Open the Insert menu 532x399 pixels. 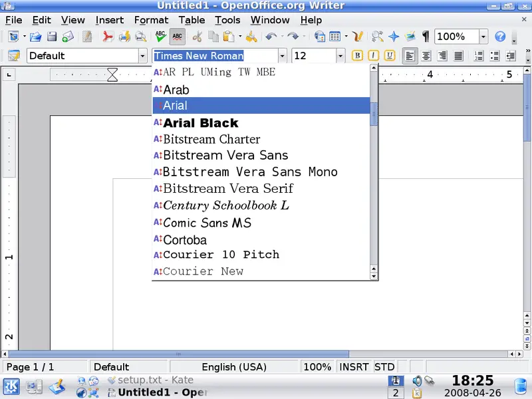click(109, 20)
